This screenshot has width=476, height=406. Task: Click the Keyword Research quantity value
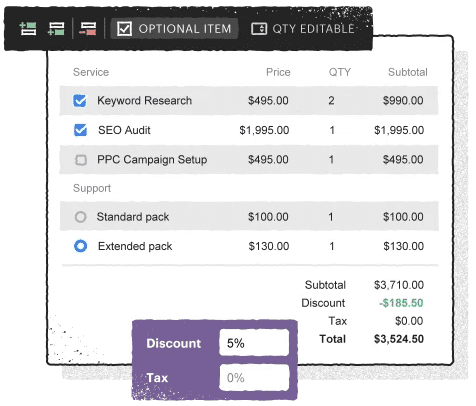point(331,101)
